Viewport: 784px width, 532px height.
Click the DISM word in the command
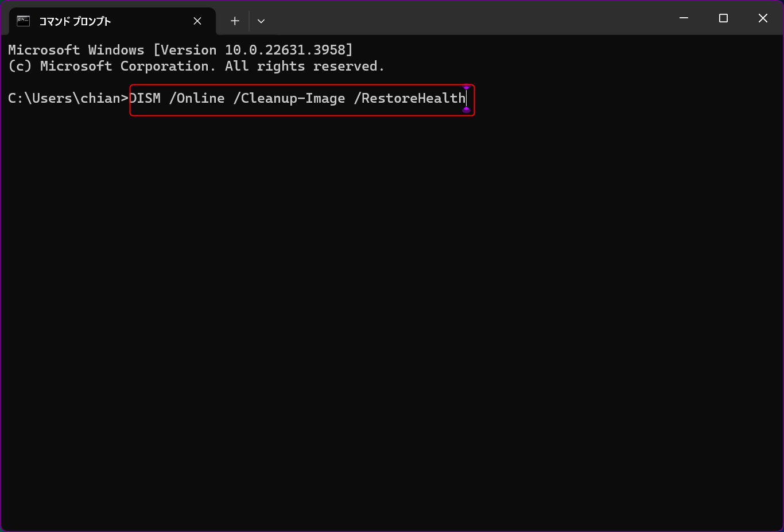145,98
